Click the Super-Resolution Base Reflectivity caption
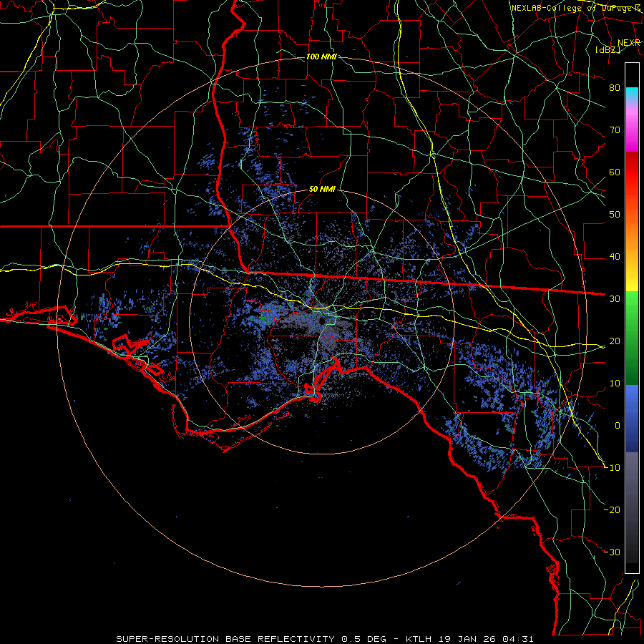Viewport: 644px width, 644px height. pyautogui.click(x=326, y=639)
